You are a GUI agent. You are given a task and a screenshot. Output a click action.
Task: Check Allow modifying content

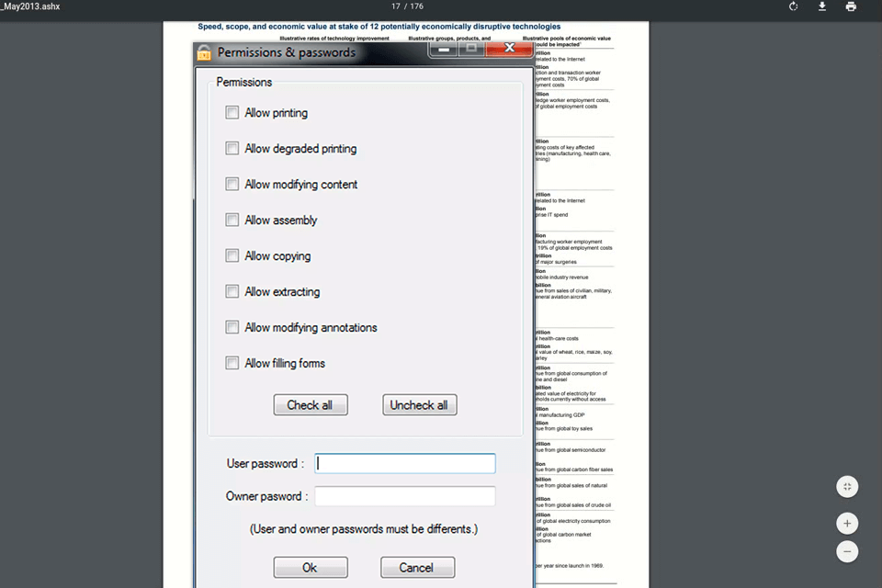(232, 184)
